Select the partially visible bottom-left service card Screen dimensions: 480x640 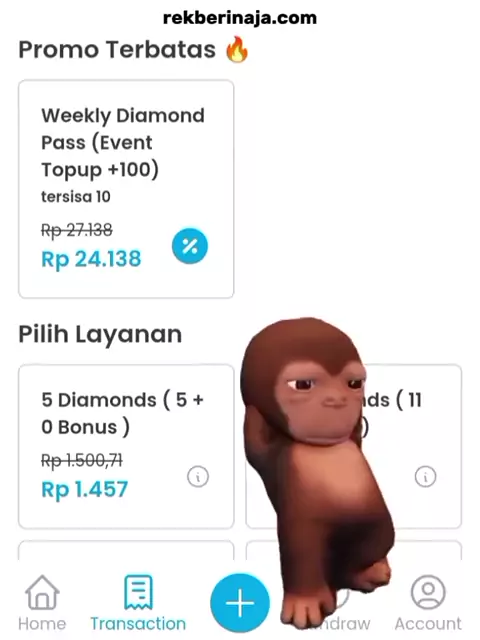tap(126, 550)
